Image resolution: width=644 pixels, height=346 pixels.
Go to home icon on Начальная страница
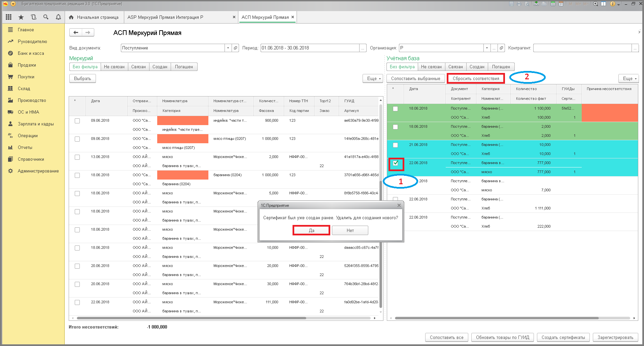click(71, 17)
